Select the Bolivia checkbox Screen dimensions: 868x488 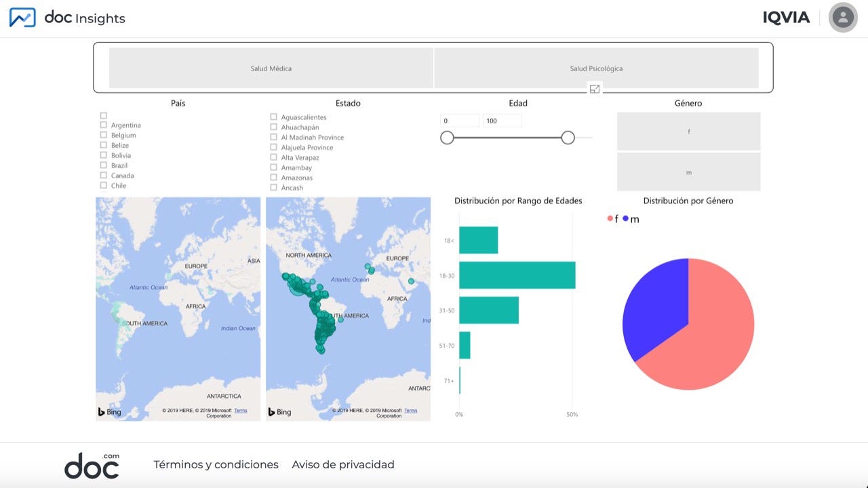click(104, 155)
